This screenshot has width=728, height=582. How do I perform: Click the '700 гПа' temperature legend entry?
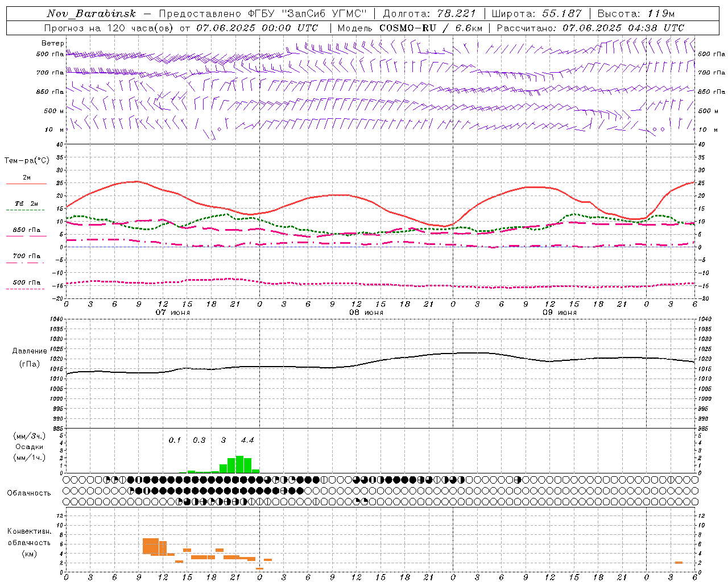27,256
